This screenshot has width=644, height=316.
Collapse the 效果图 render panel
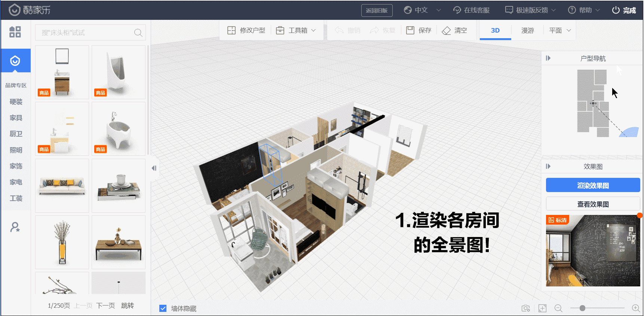(x=548, y=166)
